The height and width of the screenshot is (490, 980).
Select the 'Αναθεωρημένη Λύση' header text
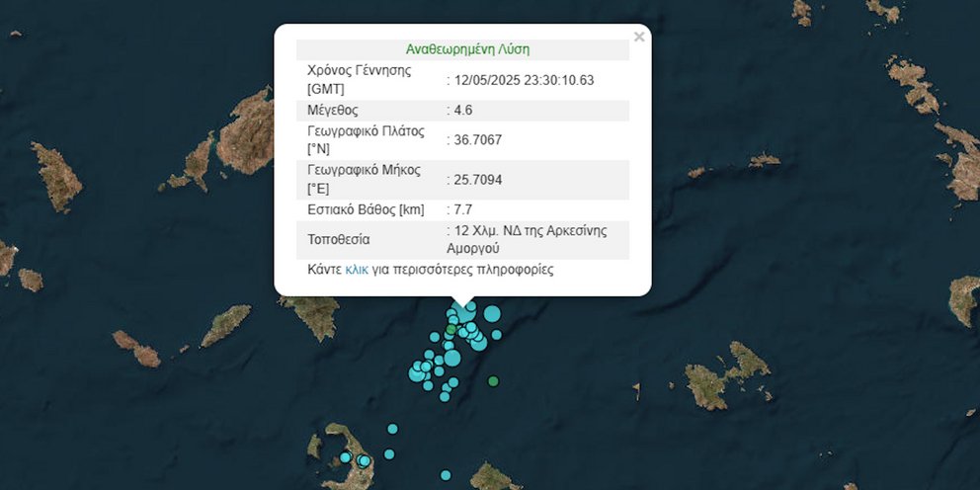pyautogui.click(x=467, y=49)
